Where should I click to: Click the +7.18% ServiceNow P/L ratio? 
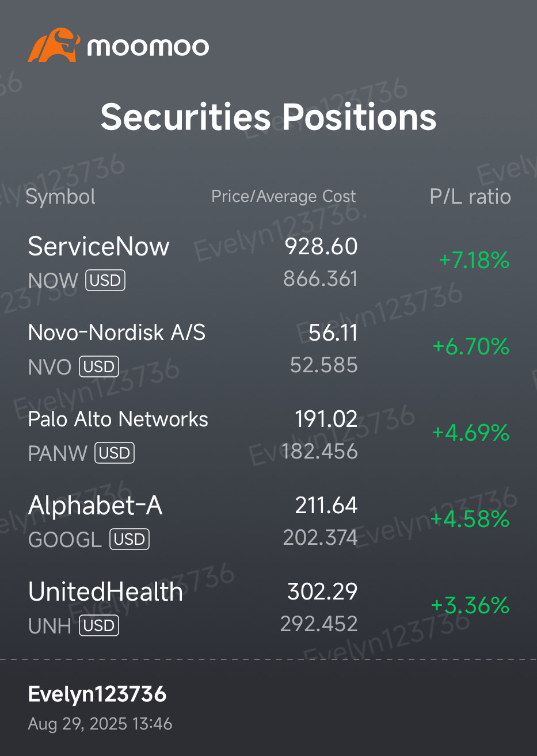click(x=474, y=261)
